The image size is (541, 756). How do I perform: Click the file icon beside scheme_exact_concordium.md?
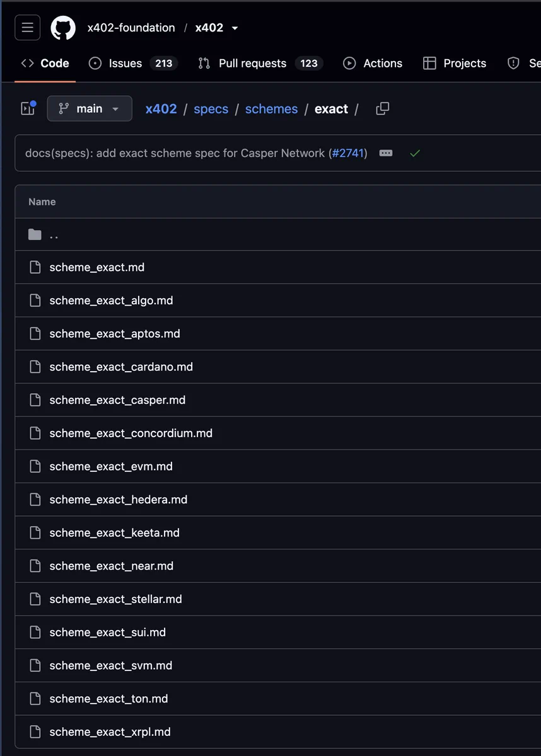(x=35, y=433)
